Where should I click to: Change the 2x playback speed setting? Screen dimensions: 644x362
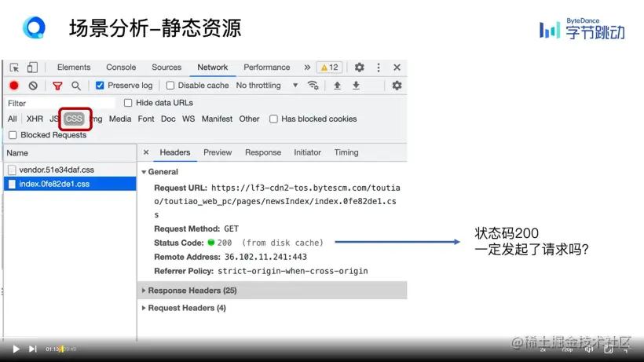coord(543,349)
